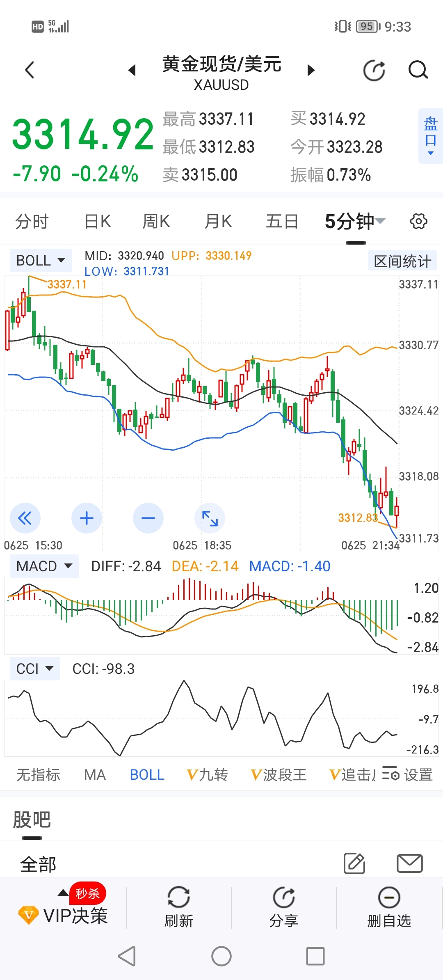Zoom out chart with minus button
This screenshot has width=443, height=980.
(148, 518)
